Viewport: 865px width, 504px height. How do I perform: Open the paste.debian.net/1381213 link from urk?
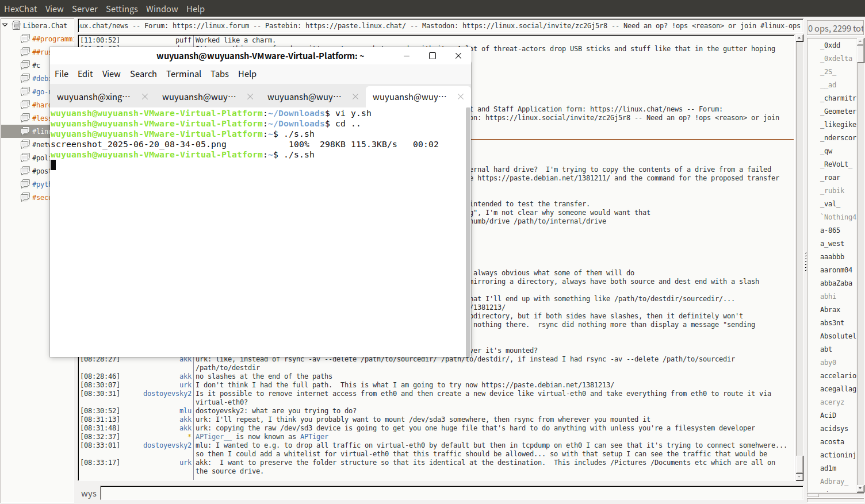[x=548, y=385]
